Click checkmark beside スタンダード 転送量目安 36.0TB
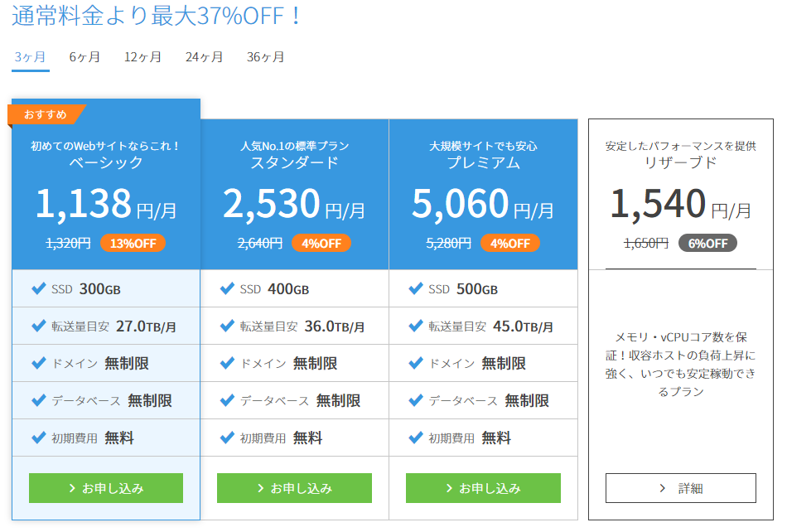 click(227, 326)
